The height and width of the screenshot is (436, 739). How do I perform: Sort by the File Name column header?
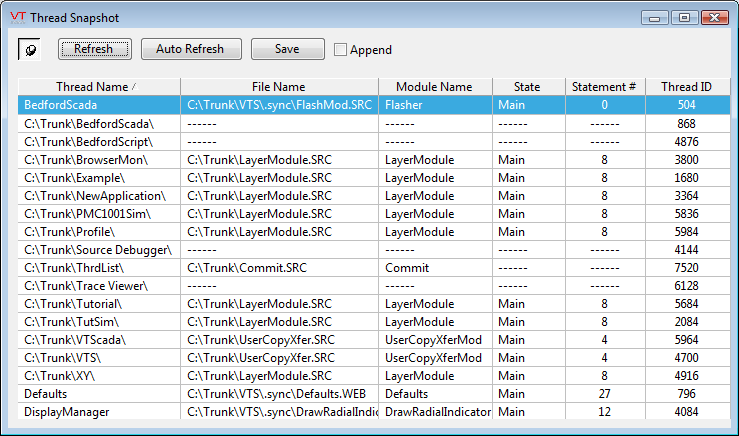pyautogui.click(x=279, y=87)
